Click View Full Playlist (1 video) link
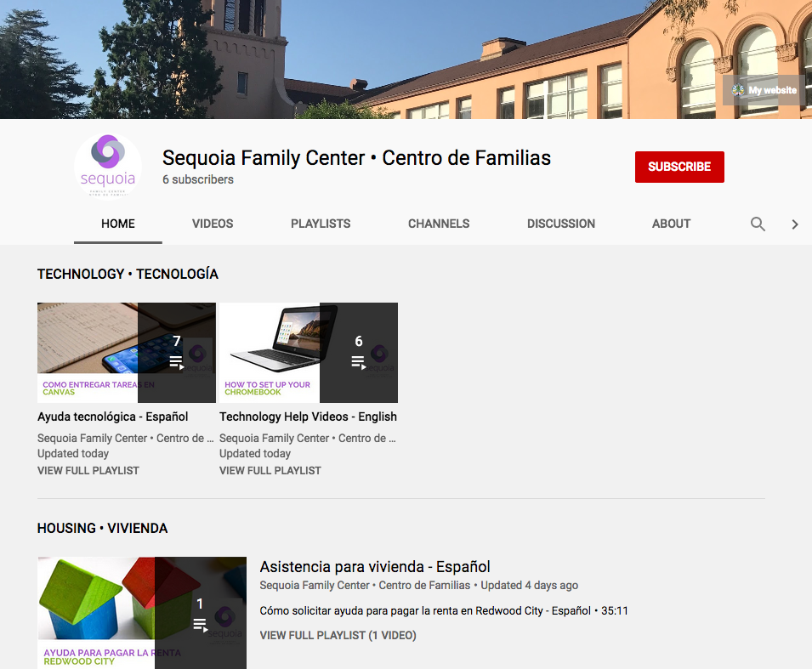 tap(338, 635)
